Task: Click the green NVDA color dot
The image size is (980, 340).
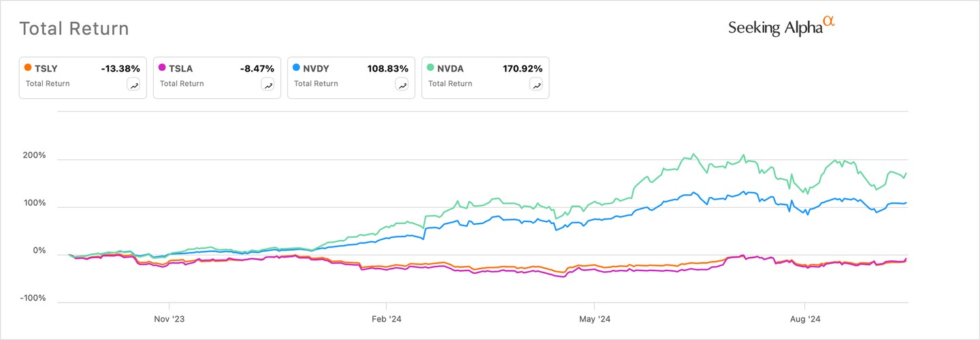Action: (x=429, y=68)
